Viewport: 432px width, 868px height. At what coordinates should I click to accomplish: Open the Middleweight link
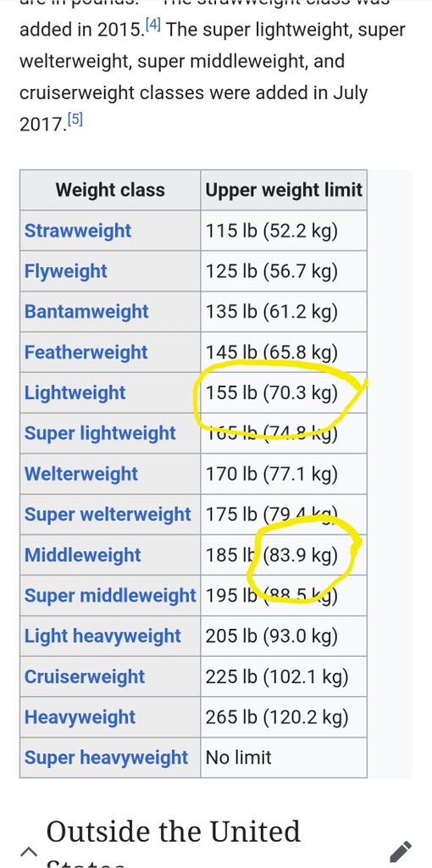[x=83, y=554]
